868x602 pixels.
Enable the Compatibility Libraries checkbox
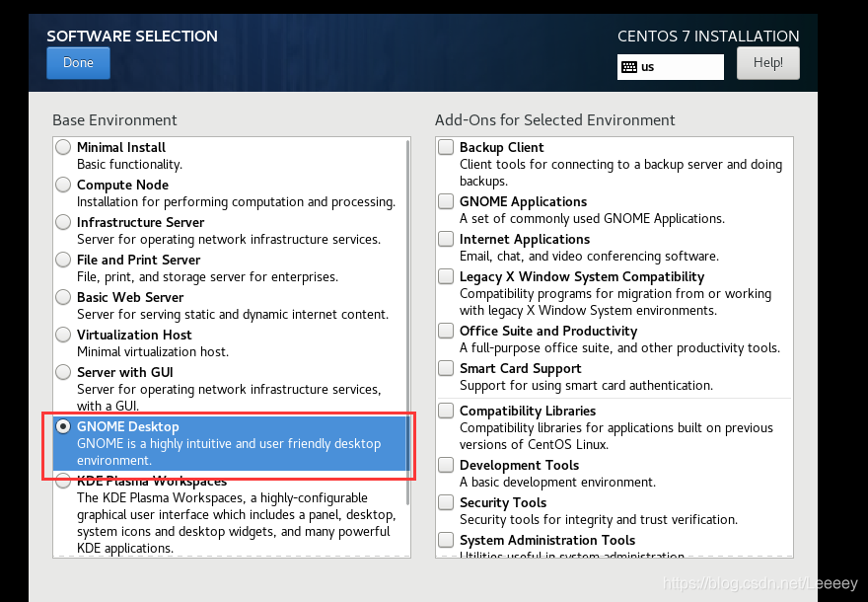point(446,411)
